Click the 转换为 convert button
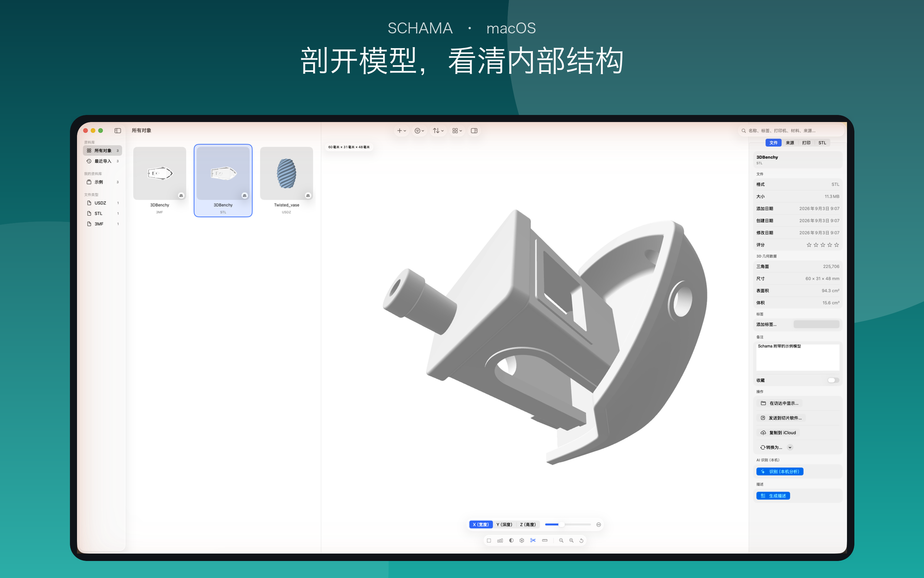Viewport: 924px width, 578px height. [x=771, y=447]
